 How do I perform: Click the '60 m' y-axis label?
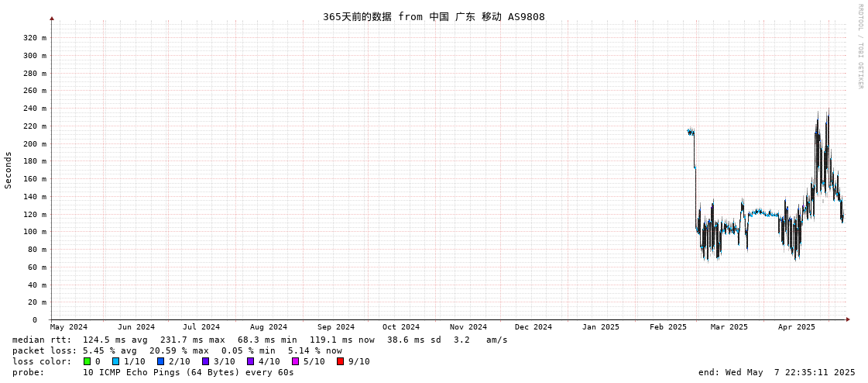[36, 267]
